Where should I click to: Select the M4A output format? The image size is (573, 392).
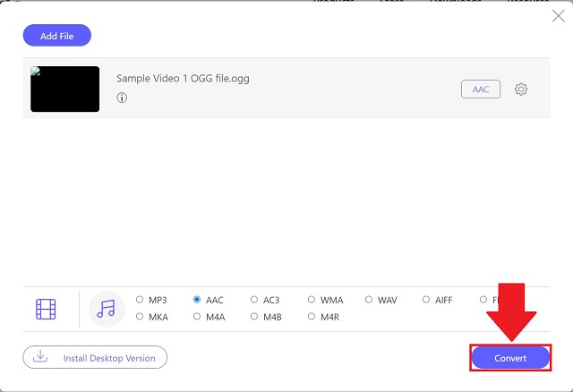[x=197, y=317]
